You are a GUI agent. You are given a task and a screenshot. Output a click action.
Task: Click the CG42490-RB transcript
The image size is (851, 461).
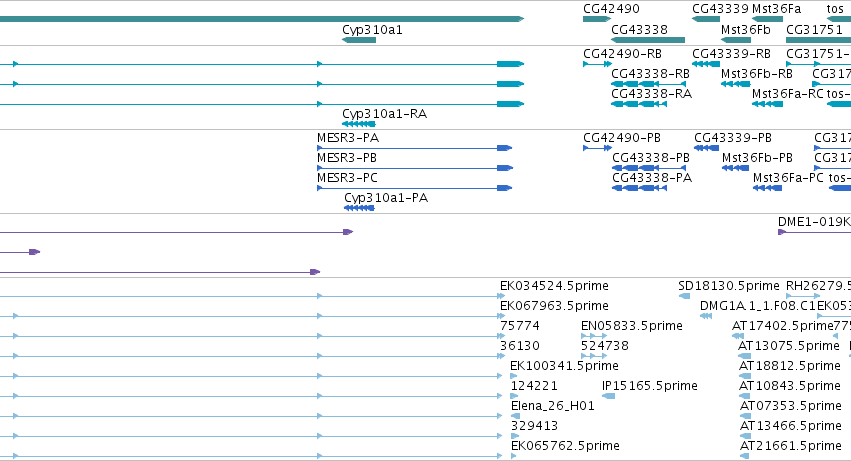pyautogui.click(x=597, y=64)
